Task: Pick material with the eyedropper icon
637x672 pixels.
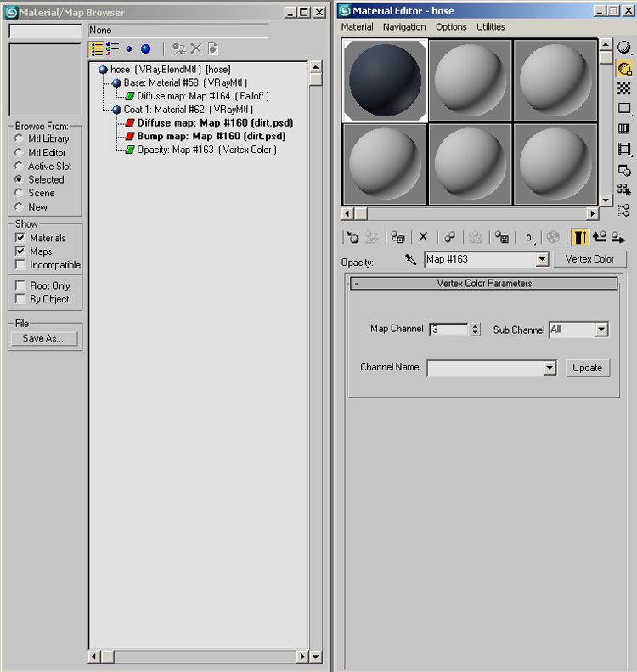Action: [x=411, y=260]
